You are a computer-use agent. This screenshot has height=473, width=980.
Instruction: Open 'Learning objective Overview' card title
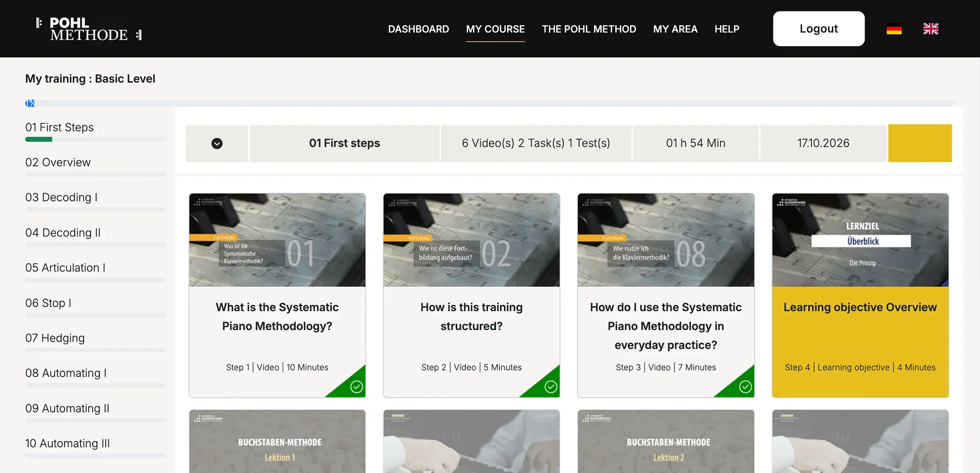[x=860, y=307]
